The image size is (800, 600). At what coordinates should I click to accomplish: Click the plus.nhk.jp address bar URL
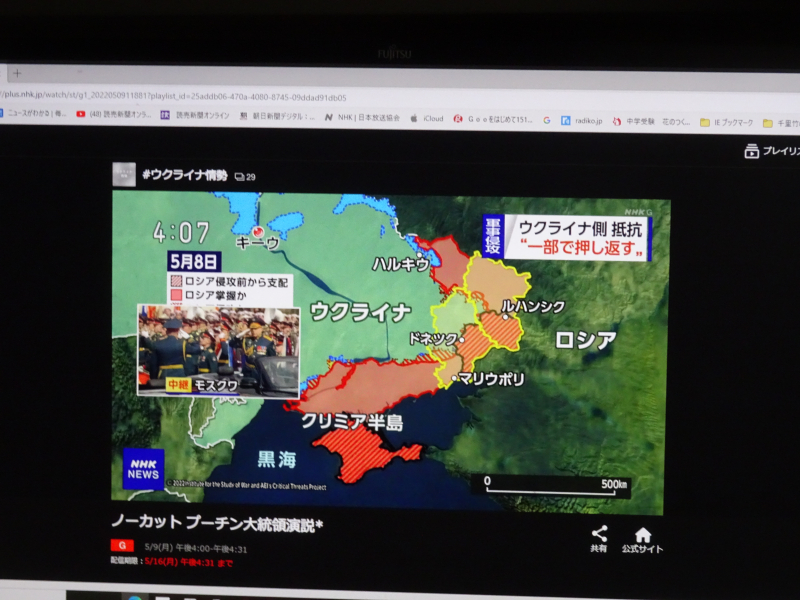pyautogui.click(x=173, y=96)
